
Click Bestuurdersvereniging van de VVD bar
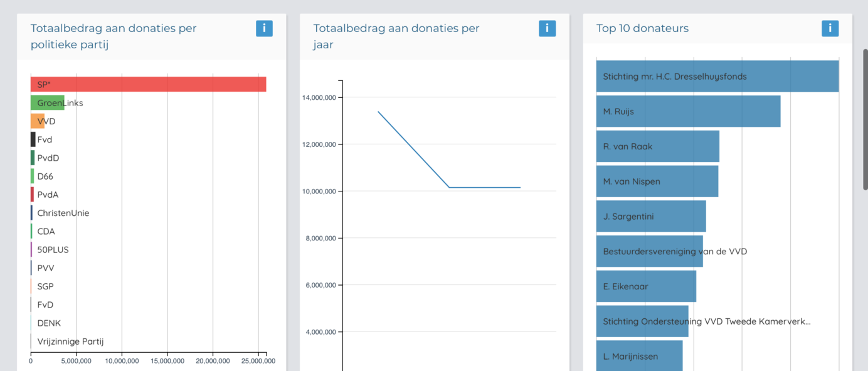click(650, 251)
